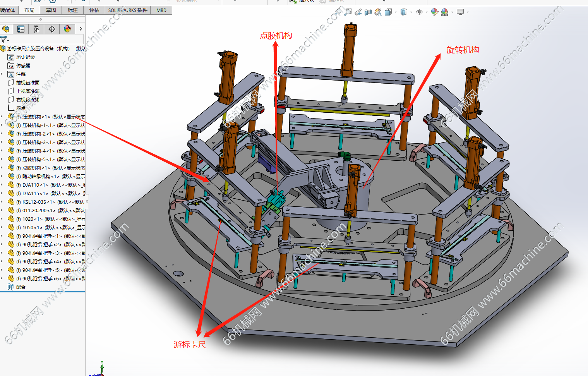
Task: Open the Hide/Show Items dropdown arrow
Action: coord(427,12)
